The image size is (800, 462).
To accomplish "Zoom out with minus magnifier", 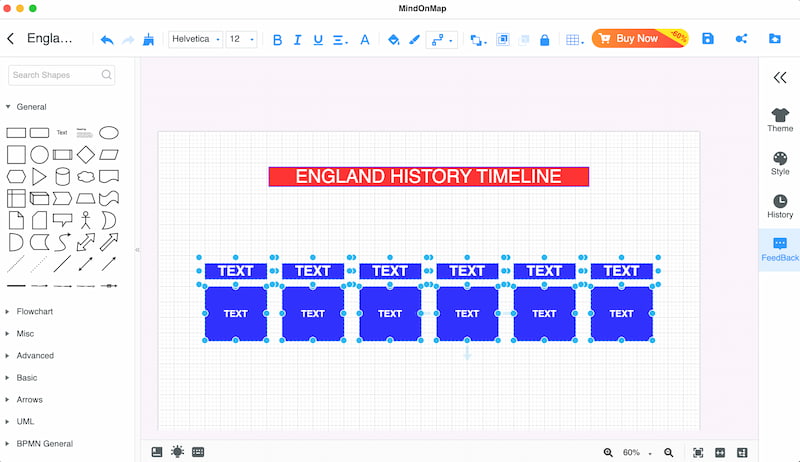I will (668, 452).
